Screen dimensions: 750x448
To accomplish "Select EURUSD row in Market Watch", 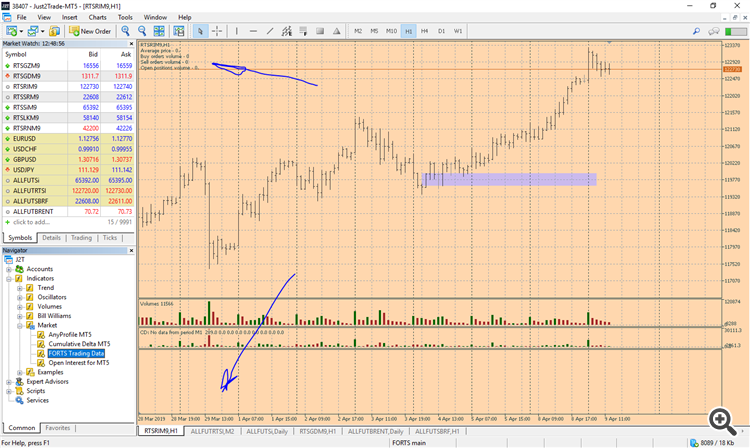I will tap(69, 139).
